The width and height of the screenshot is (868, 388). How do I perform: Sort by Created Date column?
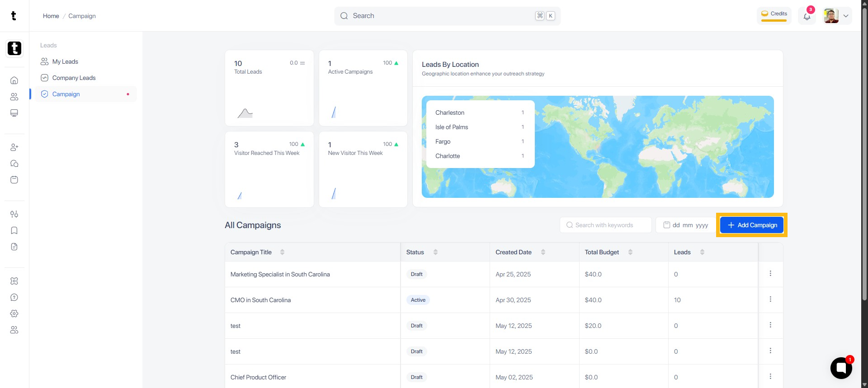[543, 252]
